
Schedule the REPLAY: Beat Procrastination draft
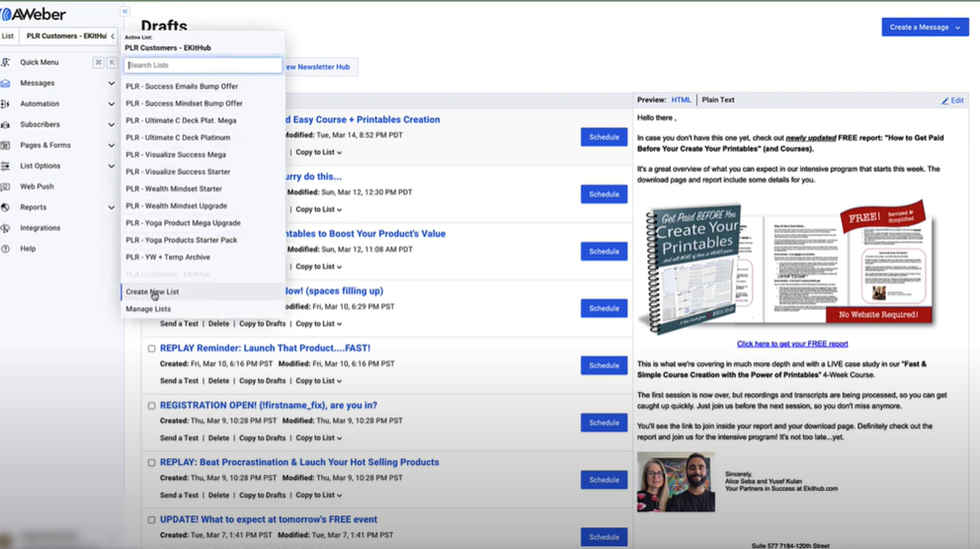click(x=604, y=480)
